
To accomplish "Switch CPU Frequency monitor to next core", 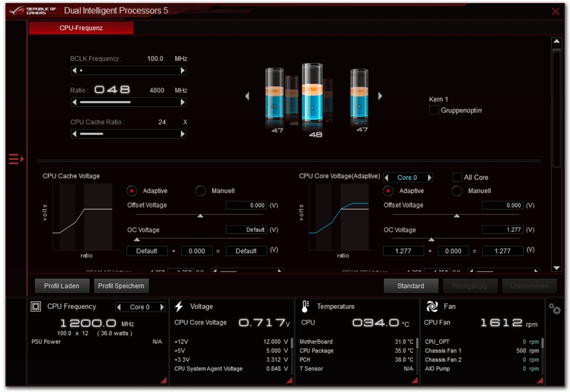I will (162, 307).
